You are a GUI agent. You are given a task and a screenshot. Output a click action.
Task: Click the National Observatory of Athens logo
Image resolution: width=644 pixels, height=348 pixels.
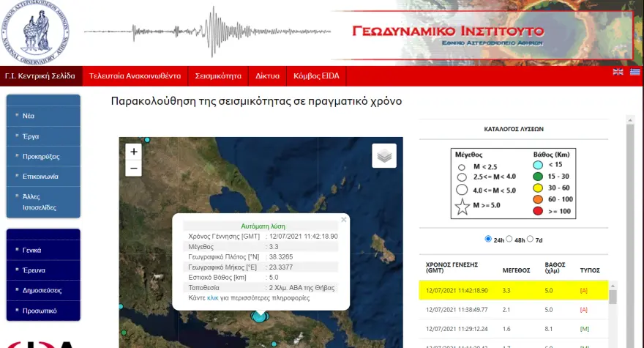[35, 32]
